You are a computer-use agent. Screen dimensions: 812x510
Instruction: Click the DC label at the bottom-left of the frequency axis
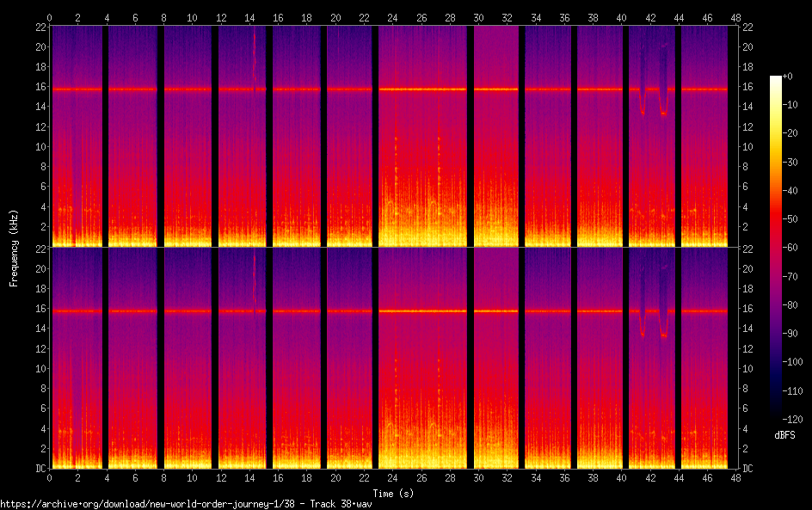coord(38,469)
